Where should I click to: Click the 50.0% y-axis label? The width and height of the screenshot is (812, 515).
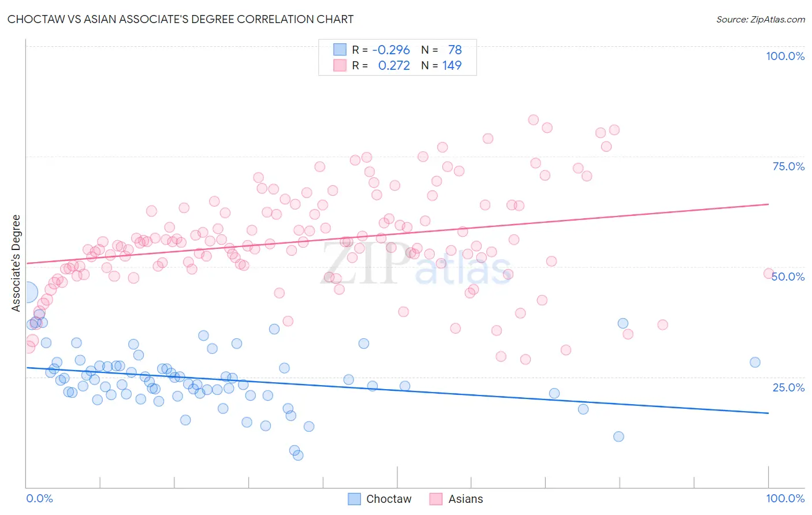(x=788, y=277)
